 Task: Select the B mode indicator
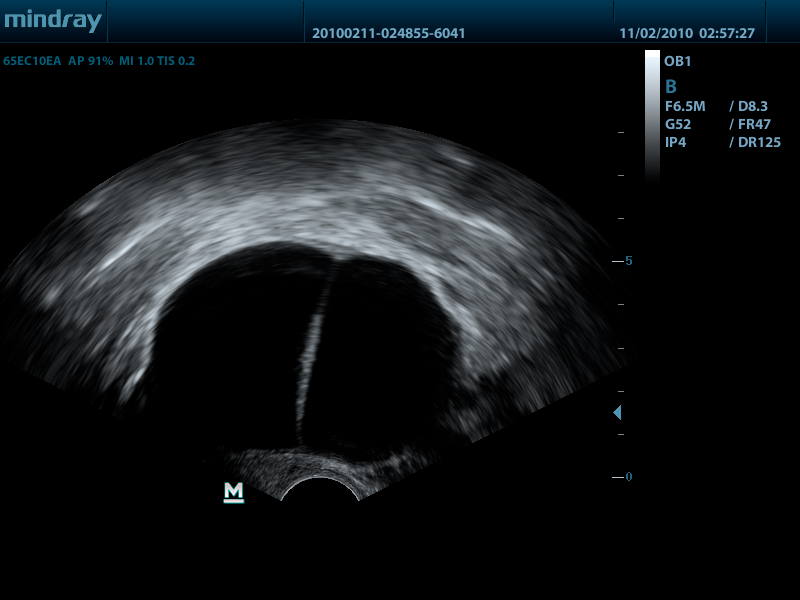click(671, 86)
